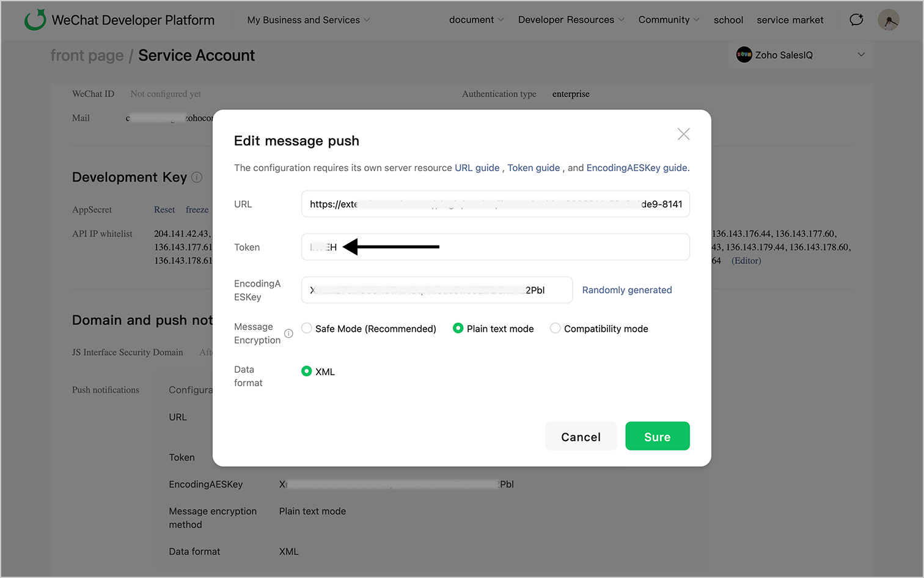924x578 pixels.
Task: Open the Zoho SalesIQ account switcher chevron
Action: (861, 55)
